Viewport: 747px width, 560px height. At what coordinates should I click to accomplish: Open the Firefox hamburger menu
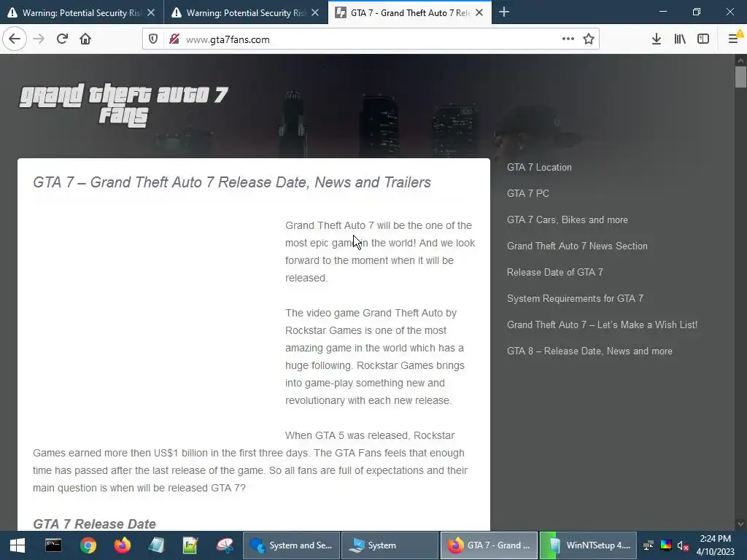pos(734,39)
